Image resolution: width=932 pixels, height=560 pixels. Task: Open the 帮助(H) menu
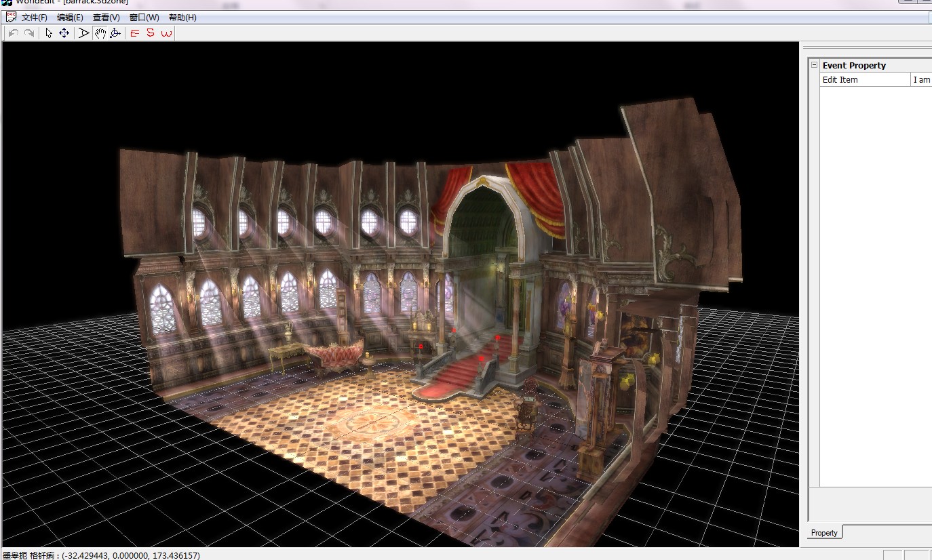click(x=182, y=18)
